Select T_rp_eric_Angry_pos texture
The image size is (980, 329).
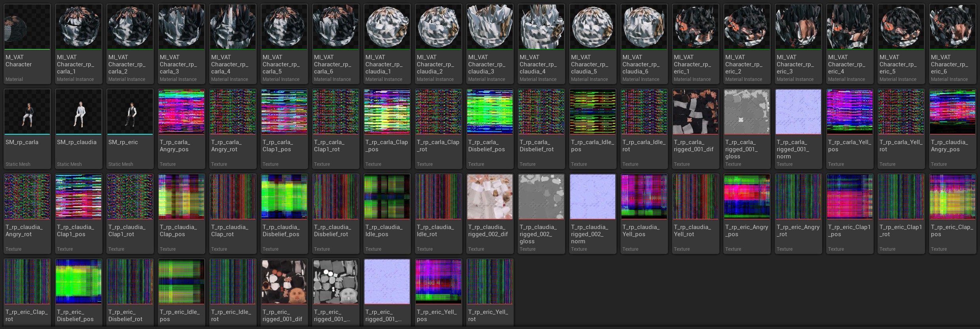point(747,214)
